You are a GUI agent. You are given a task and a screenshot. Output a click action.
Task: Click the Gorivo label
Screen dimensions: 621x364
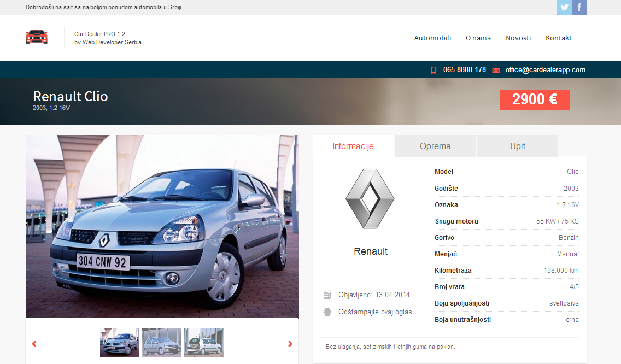[444, 238]
